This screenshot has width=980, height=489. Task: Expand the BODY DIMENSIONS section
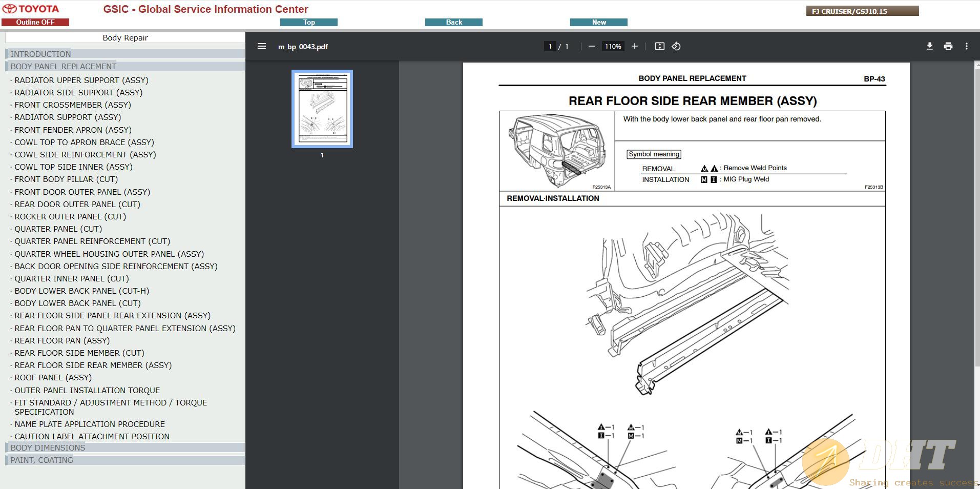point(125,447)
